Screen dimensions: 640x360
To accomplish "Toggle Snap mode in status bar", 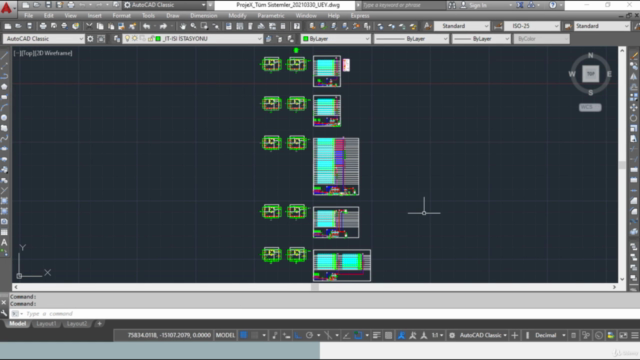I will [255, 335].
